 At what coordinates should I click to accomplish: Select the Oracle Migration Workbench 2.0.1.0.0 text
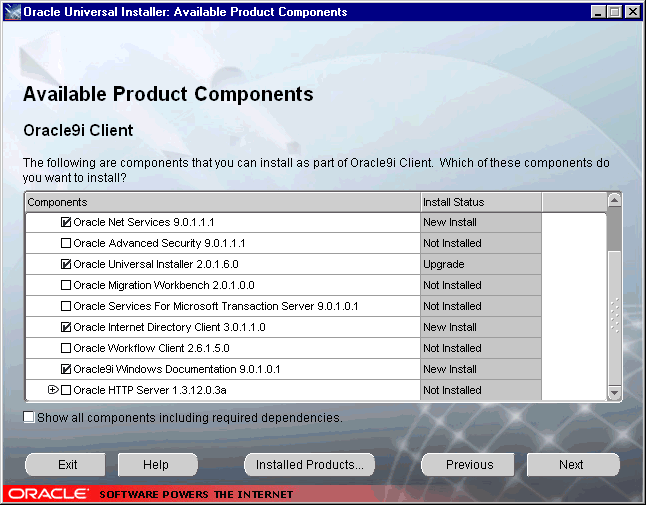[x=164, y=285]
